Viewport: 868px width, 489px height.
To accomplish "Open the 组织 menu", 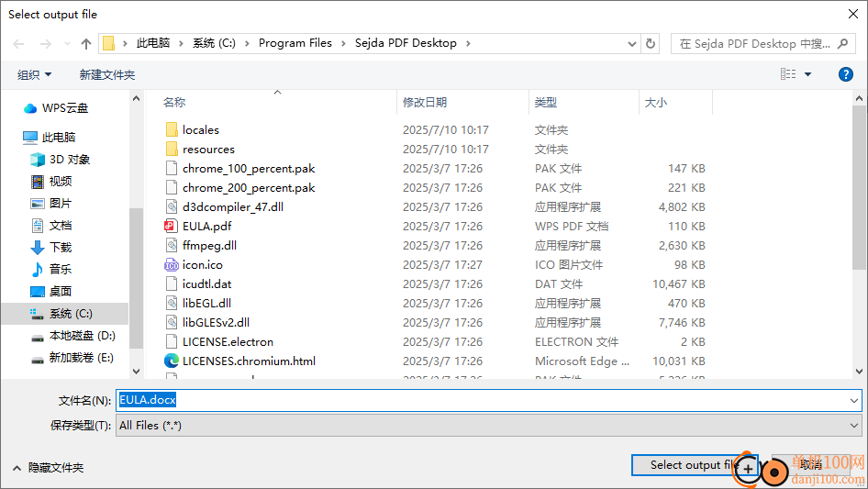I will [34, 74].
